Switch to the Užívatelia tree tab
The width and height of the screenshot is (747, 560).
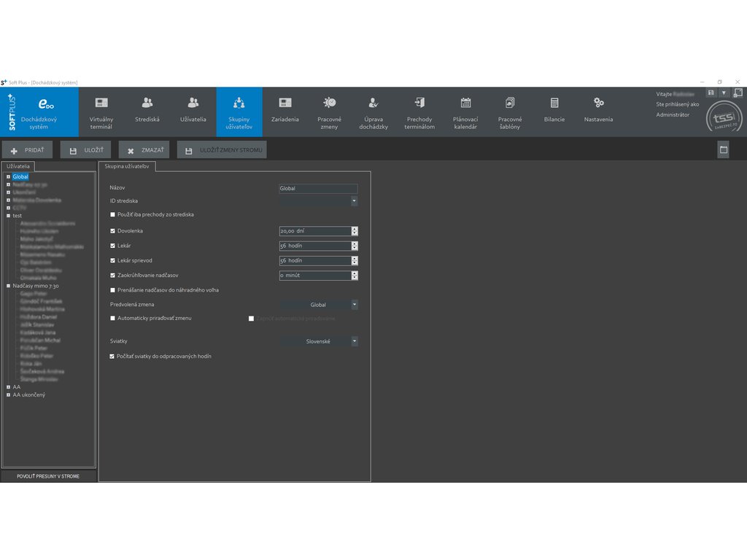[x=18, y=166]
